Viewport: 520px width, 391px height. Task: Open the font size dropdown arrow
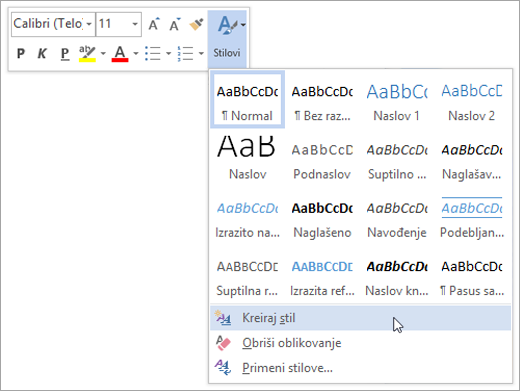coord(135,24)
